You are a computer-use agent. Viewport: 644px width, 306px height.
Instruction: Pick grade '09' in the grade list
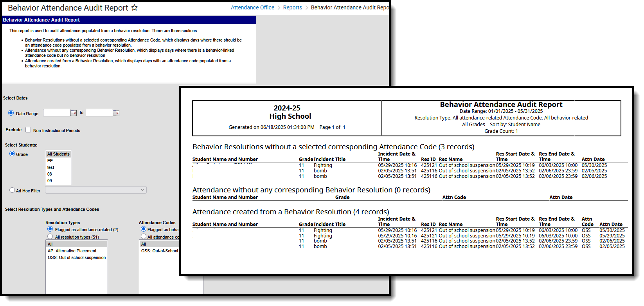[x=59, y=181]
